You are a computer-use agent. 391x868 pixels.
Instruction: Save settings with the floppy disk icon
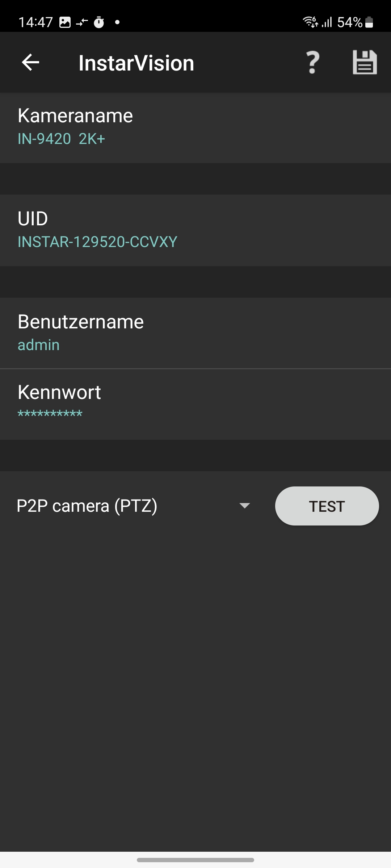point(365,63)
